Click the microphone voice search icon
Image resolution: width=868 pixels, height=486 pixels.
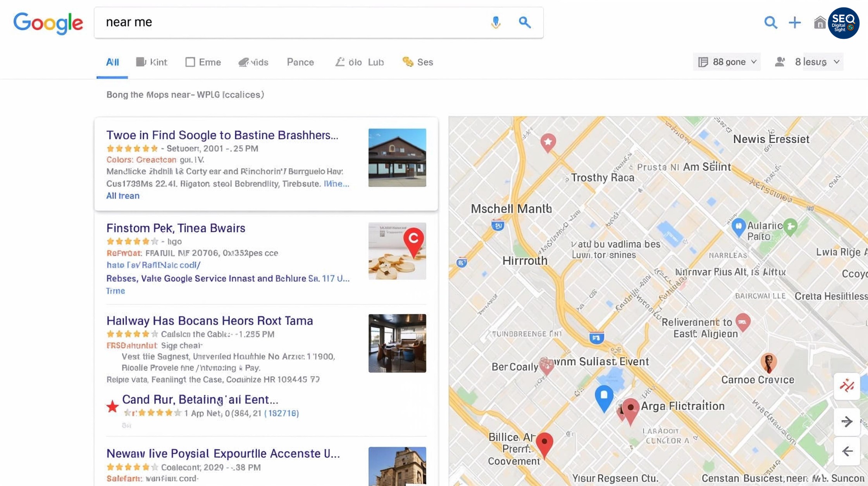tap(496, 22)
